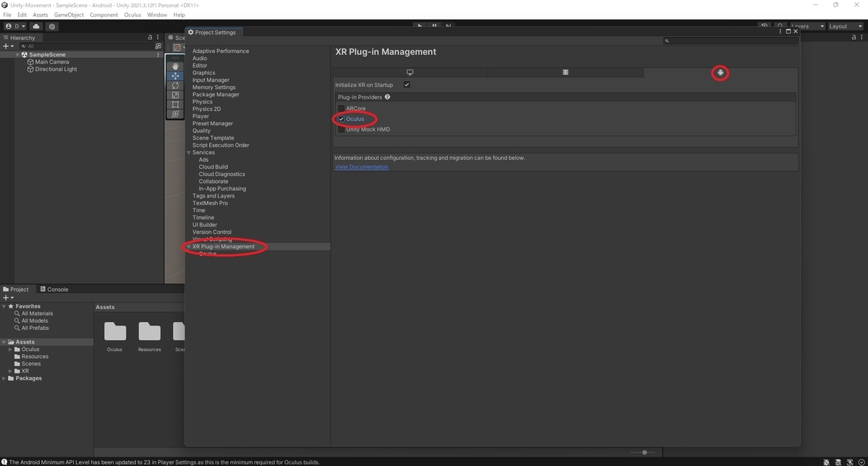Select Main Camera in Hierarchy
Screen dimensions: 868x466
pyautogui.click(x=52, y=62)
